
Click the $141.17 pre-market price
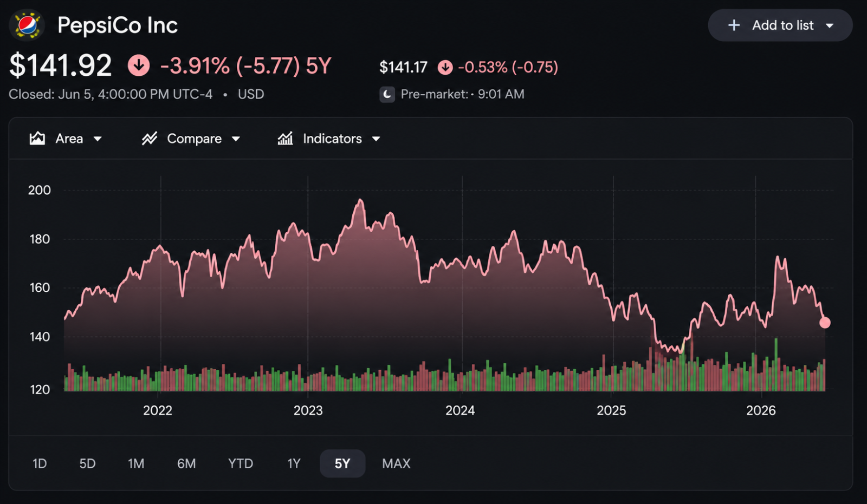(403, 67)
